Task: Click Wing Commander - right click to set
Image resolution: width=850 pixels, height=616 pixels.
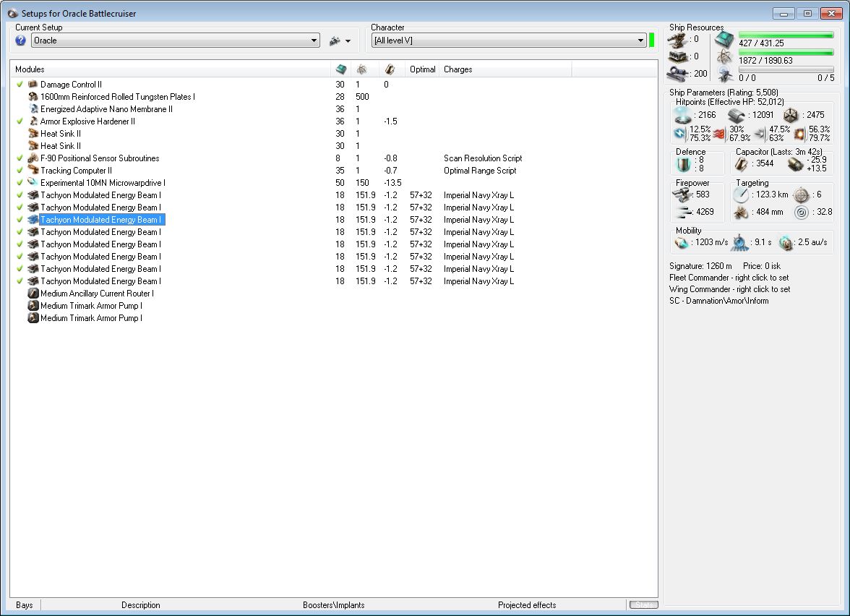Action: (x=729, y=289)
